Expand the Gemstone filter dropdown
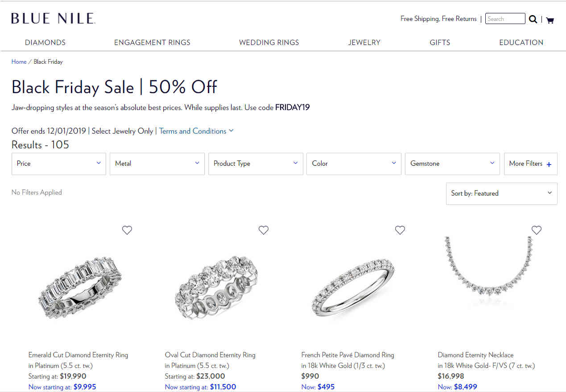Image resolution: width=566 pixels, height=392 pixels. pyautogui.click(x=452, y=164)
